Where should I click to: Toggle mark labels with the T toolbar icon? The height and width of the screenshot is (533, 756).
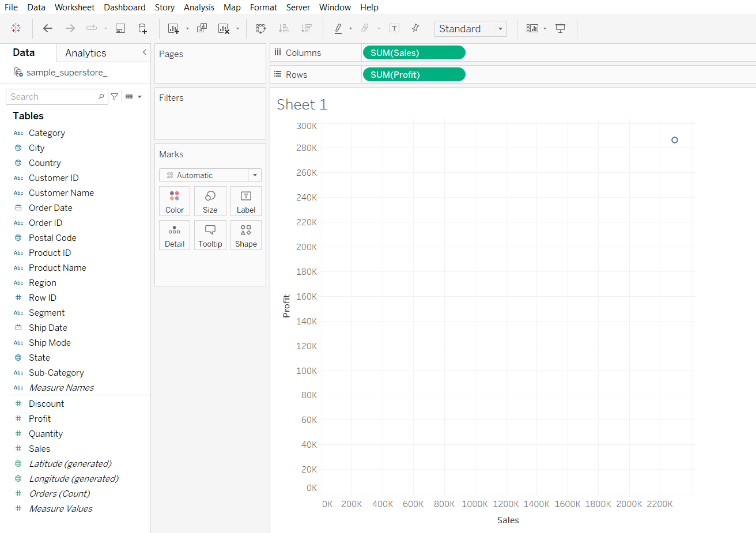pos(394,28)
